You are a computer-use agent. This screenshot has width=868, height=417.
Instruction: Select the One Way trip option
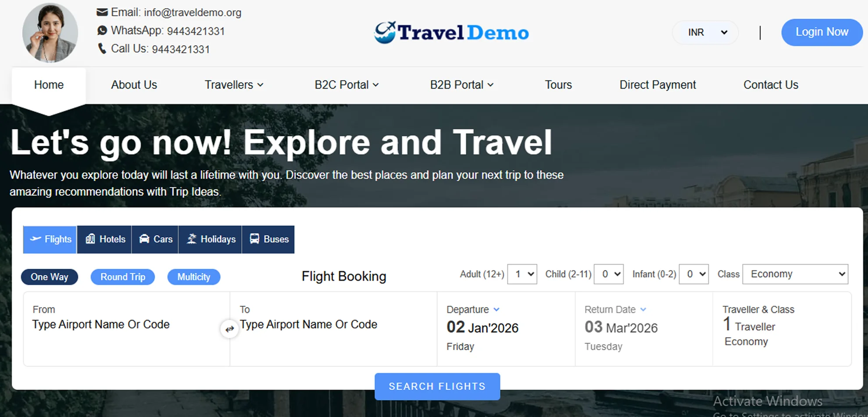click(x=49, y=277)
